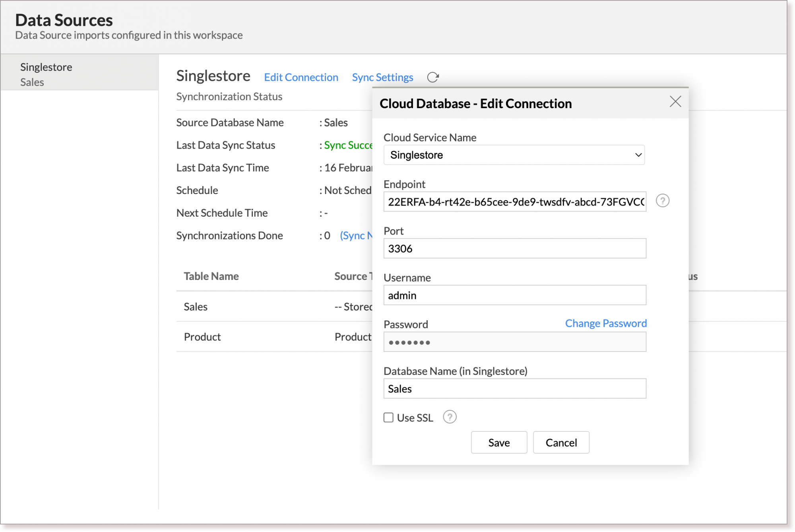Click the Last Data Sync Status label
Screen dimensions: 795x532
point(226,145)
